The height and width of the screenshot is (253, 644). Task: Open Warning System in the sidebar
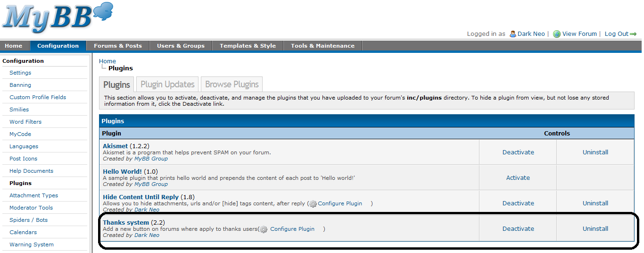coord(32,245)
